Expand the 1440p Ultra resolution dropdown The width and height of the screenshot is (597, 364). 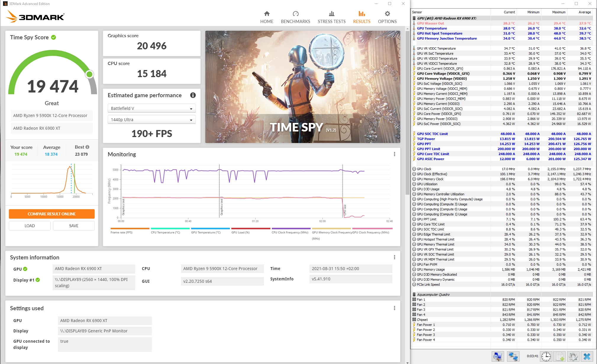[151, 120]
